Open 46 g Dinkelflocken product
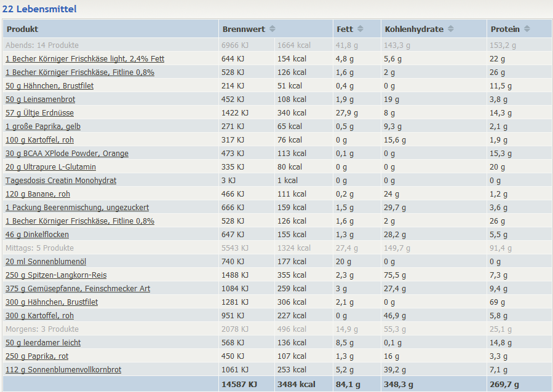 pos(37,235)
